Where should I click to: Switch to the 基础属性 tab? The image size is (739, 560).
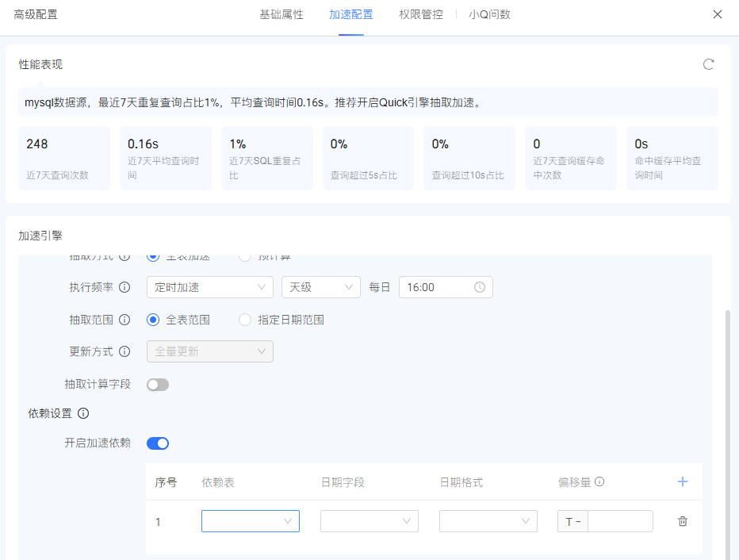(x=281, y=14)
